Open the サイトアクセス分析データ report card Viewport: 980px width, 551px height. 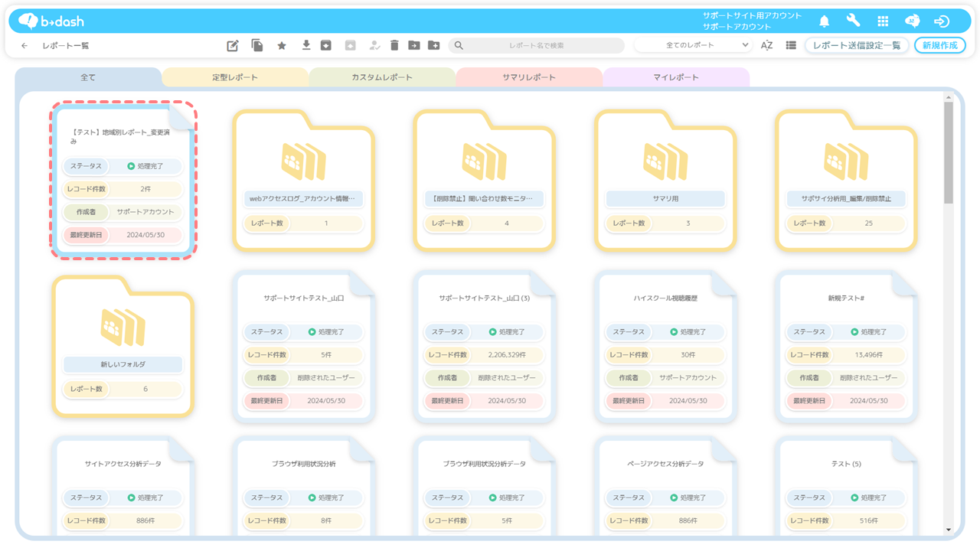122,485
